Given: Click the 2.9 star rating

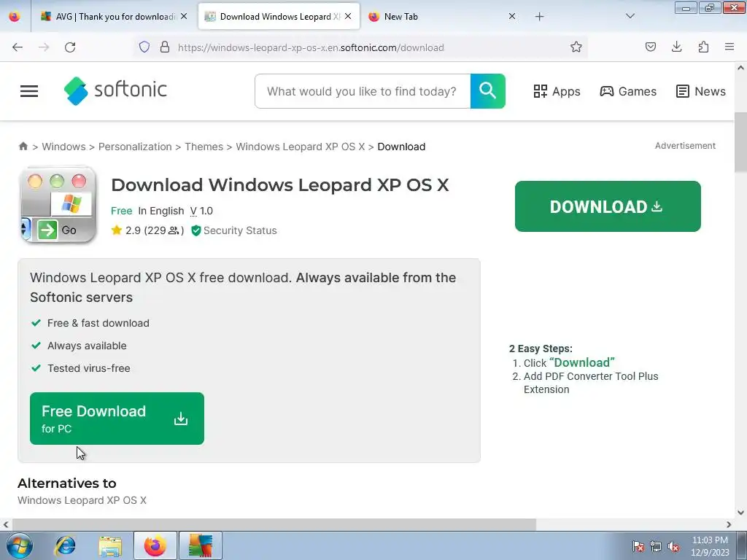Looking at the screenshot, I should coord(147,230).
